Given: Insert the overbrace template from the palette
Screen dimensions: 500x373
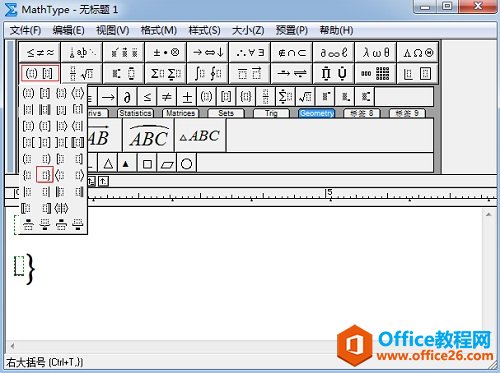Looking at the screenshot, I should click(28, 225).
